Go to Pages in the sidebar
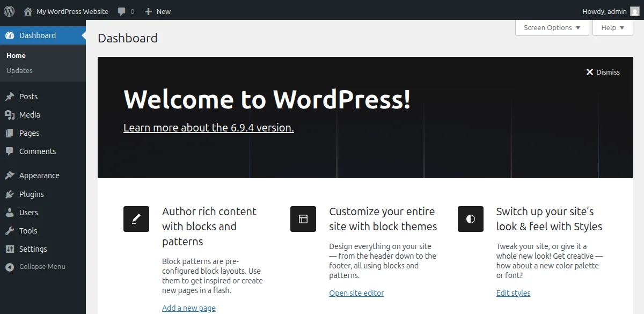Image resolution: width=644 pixels, height=314 pixels. [29, 133]
